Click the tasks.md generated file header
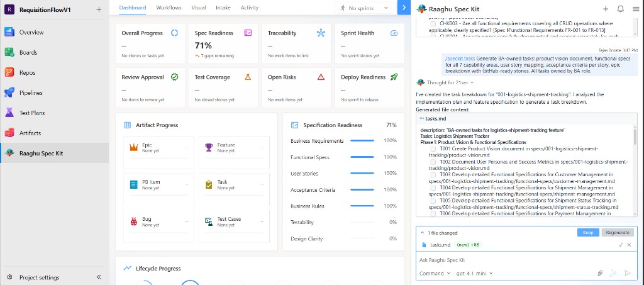Image resolution: width=644 pixels, height=285 pixels. coord(527,119)
